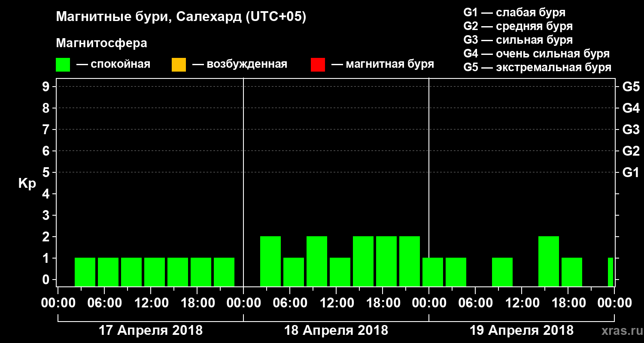
Task: Select the «Магнитосфера» heading
Action: 101,44
